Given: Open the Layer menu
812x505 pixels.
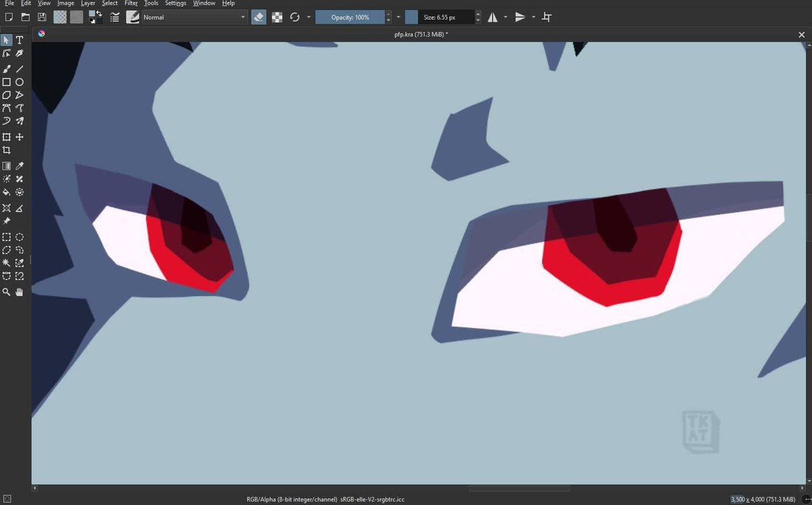Looking at the screenshot, I should coord(88,3).
